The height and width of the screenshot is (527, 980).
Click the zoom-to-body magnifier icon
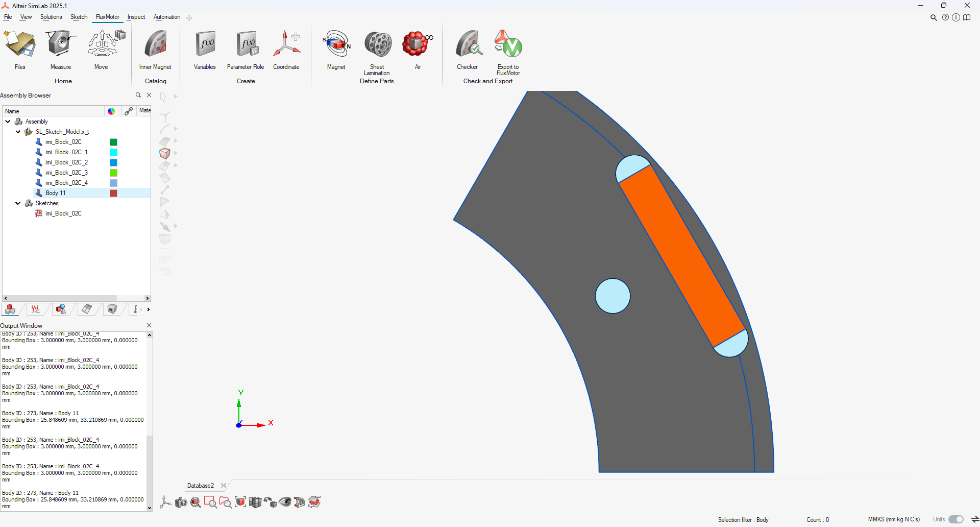point(195,502)
